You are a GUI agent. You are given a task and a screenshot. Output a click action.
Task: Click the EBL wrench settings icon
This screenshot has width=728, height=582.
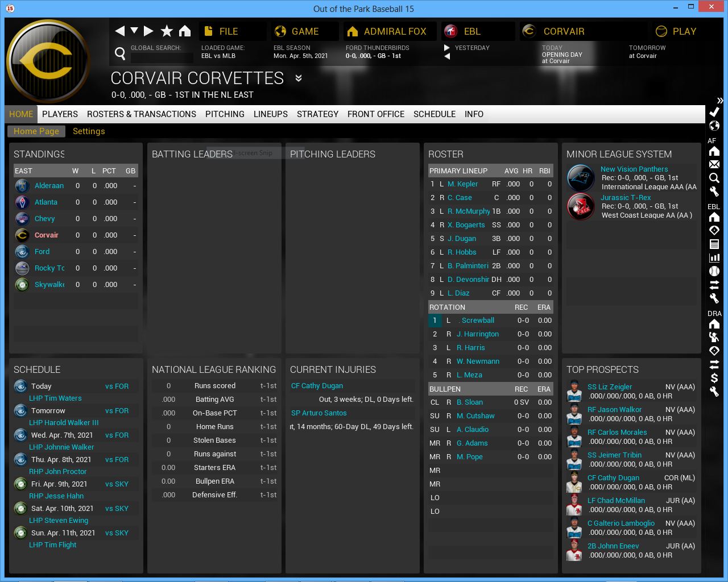[714, 298]
